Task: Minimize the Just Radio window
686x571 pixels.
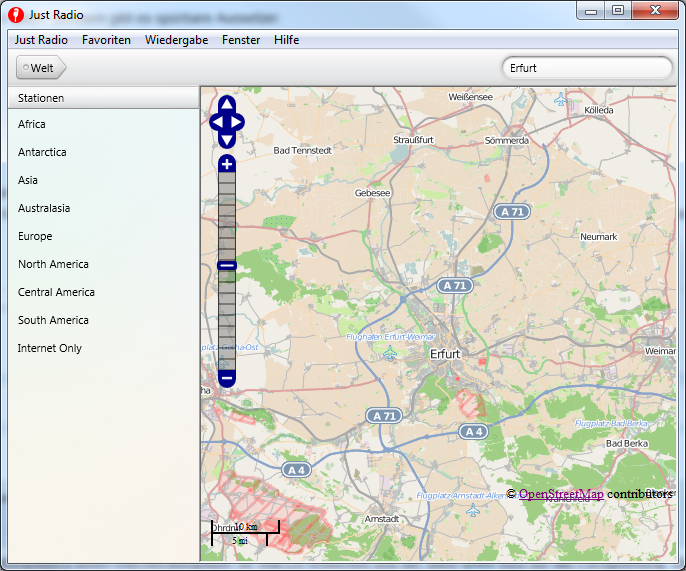Action: pyautogui.click(x=591, y=11)
